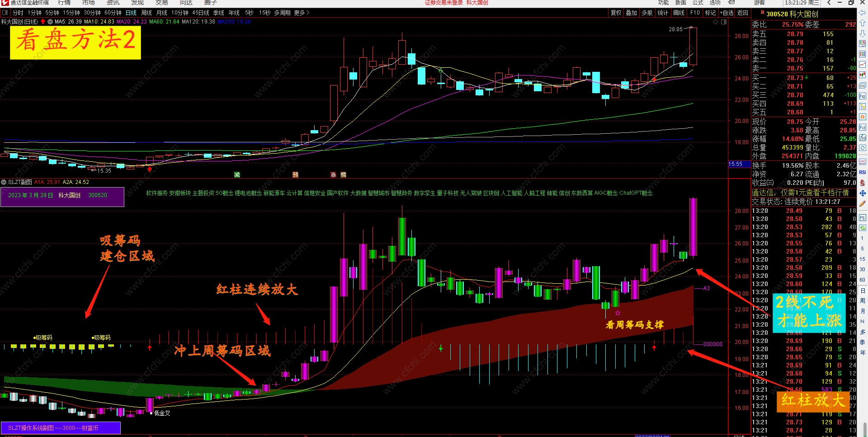This screenshot has height=437, width=868.
Task: Switch to 1 minute period in sidebar
Action: pos(863,238)
